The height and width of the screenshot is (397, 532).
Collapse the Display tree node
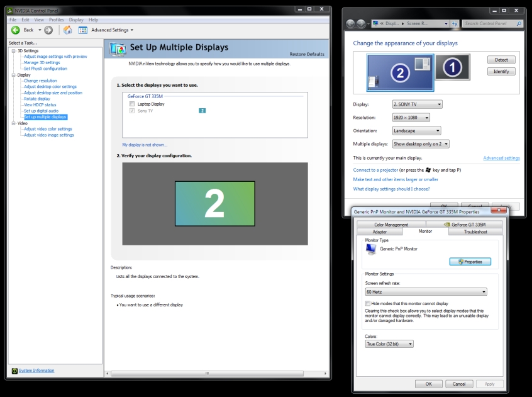coord(14,75)
